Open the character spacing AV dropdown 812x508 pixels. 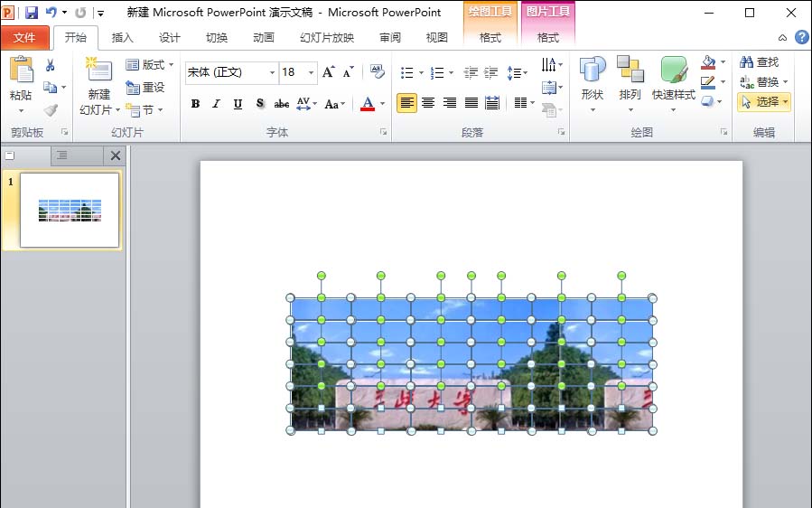315,104
